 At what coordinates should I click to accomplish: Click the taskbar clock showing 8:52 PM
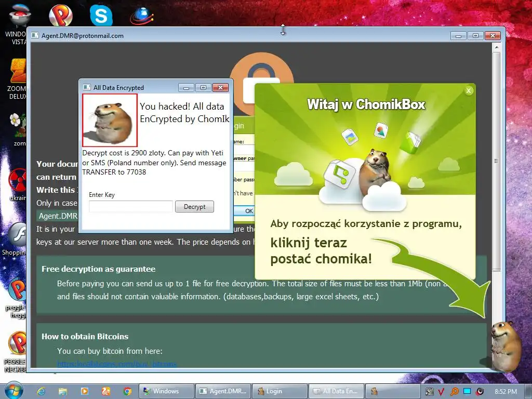(505, 392)
